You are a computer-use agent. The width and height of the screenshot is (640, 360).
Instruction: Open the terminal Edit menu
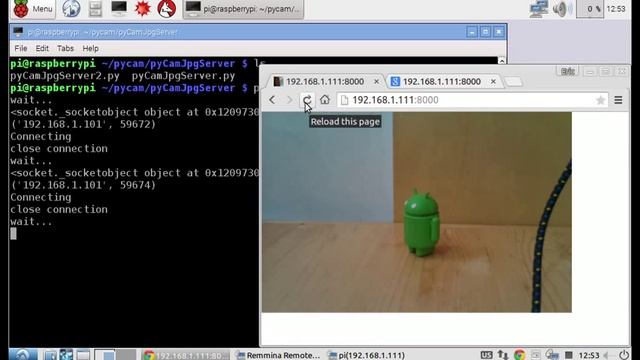42,48
